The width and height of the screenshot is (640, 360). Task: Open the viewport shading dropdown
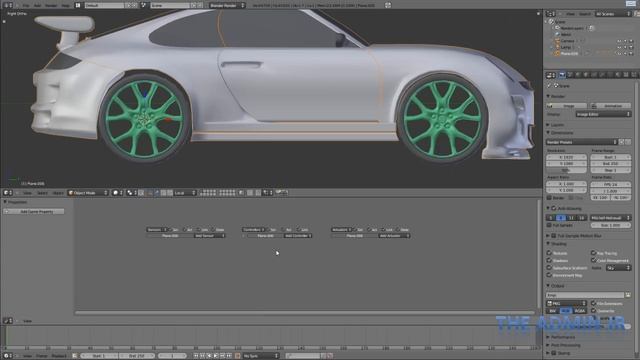118,193
